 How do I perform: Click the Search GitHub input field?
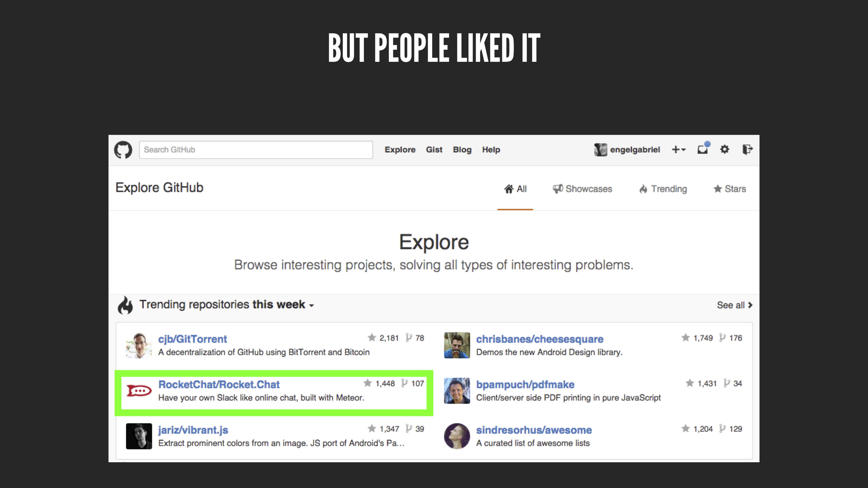256,150
